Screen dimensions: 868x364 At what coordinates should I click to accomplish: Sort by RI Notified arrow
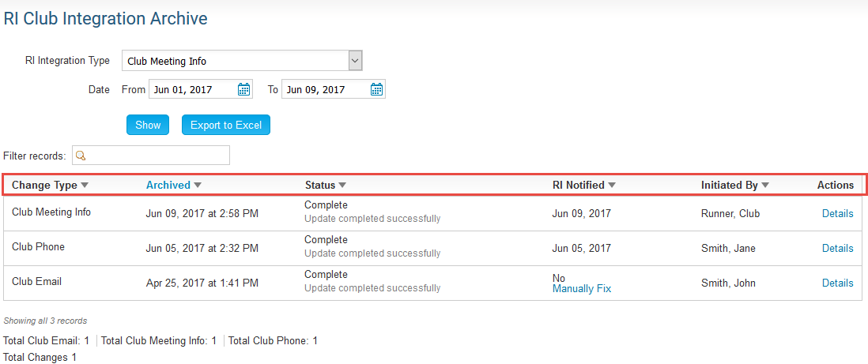(x=612, y=186)
